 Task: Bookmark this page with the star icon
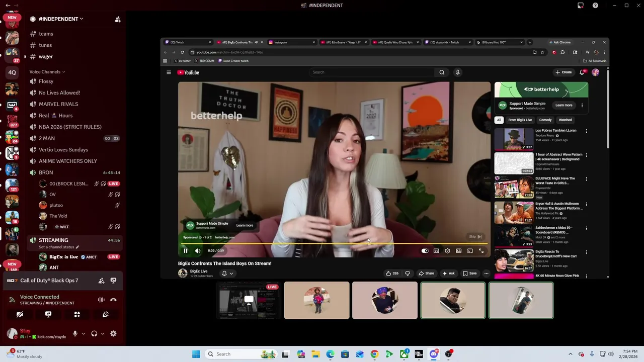click(542, 52)
